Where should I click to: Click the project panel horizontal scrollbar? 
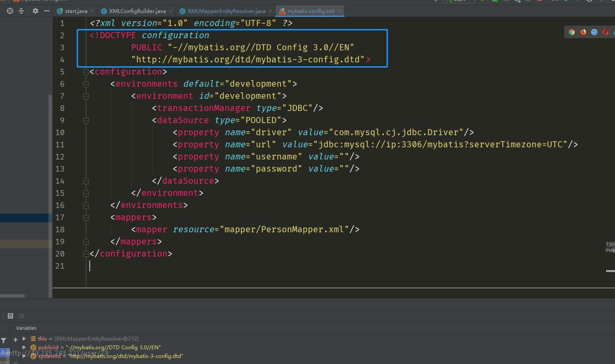click(x=12, y=296)
